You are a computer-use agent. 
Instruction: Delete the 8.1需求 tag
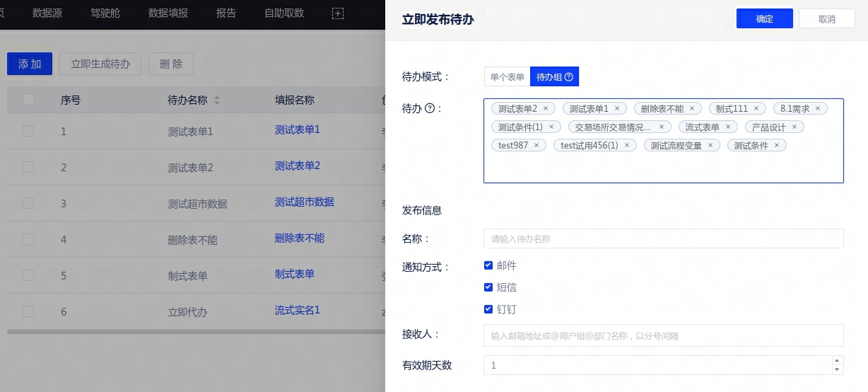pyautogui.click(x=818, y=109)
